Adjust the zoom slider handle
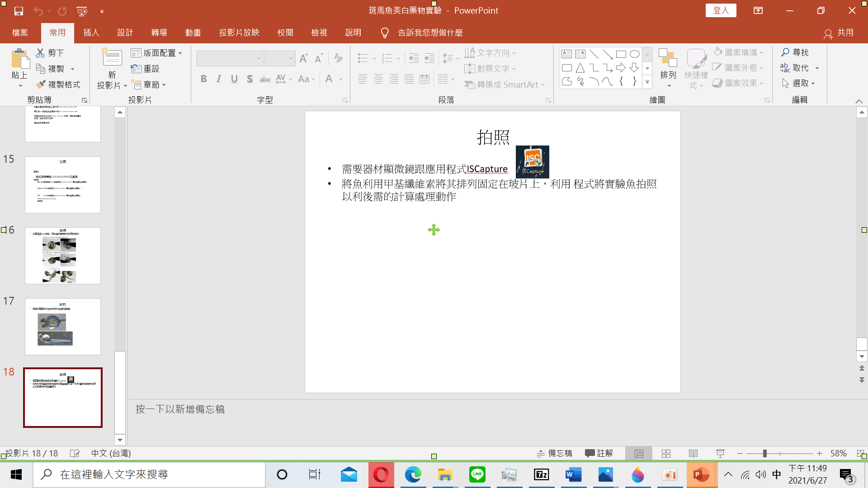Image resolution: width=868 pixels, height=488 pixels. pyautogui.click(x=764, y=453)
